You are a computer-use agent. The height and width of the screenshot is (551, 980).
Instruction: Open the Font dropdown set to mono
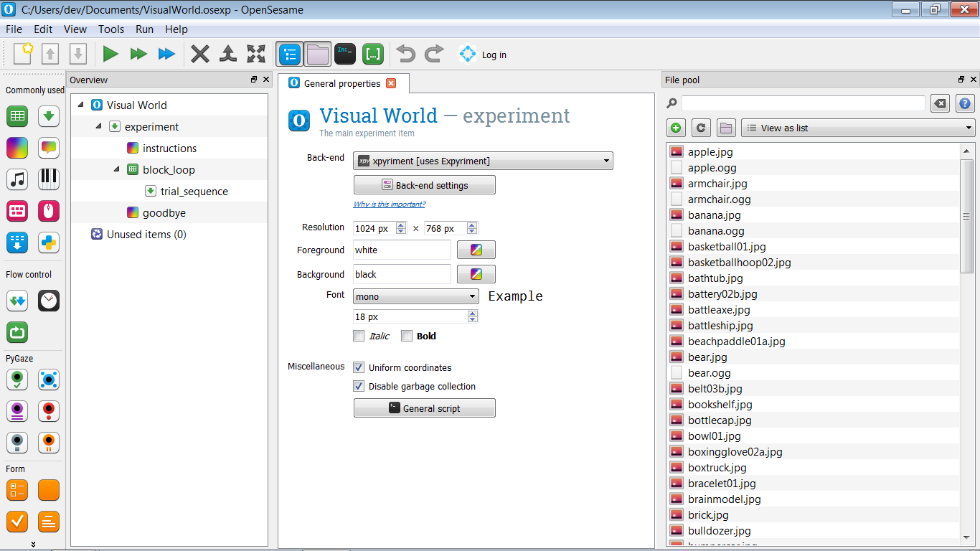[x=415, y=296]
